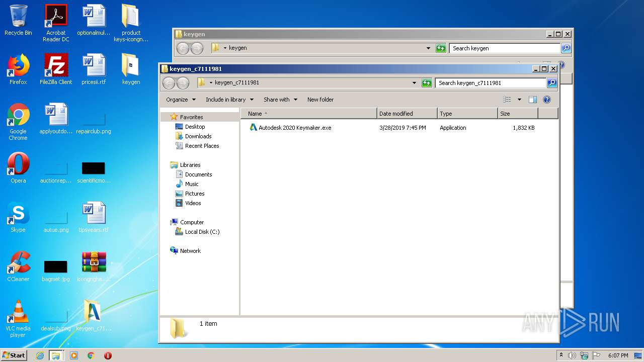Screen dimensions: 644x362
Task: Click the Show desktop button on the taskbar
Action: (638, 355)
